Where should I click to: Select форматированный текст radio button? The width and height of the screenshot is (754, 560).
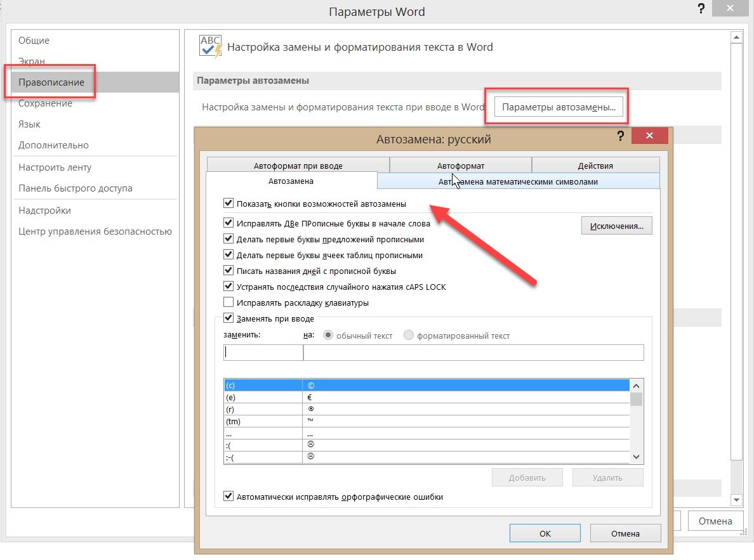408,335
